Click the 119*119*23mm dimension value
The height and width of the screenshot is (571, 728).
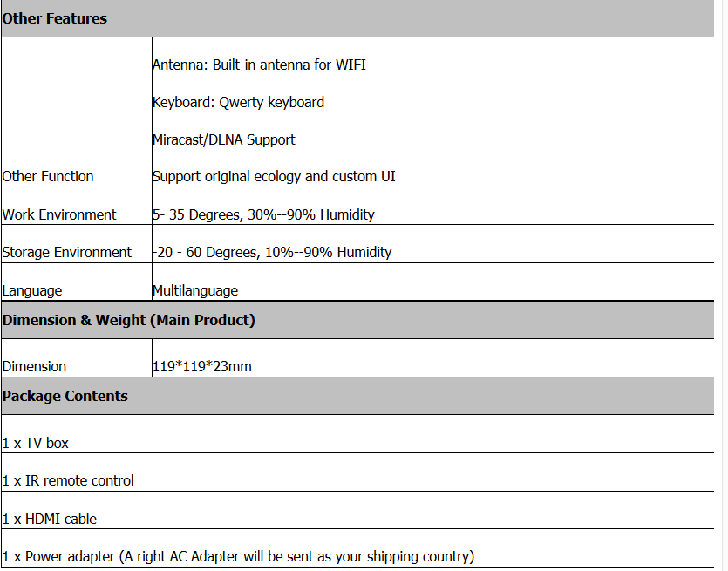pyautogui.click(x=202, y=366)
